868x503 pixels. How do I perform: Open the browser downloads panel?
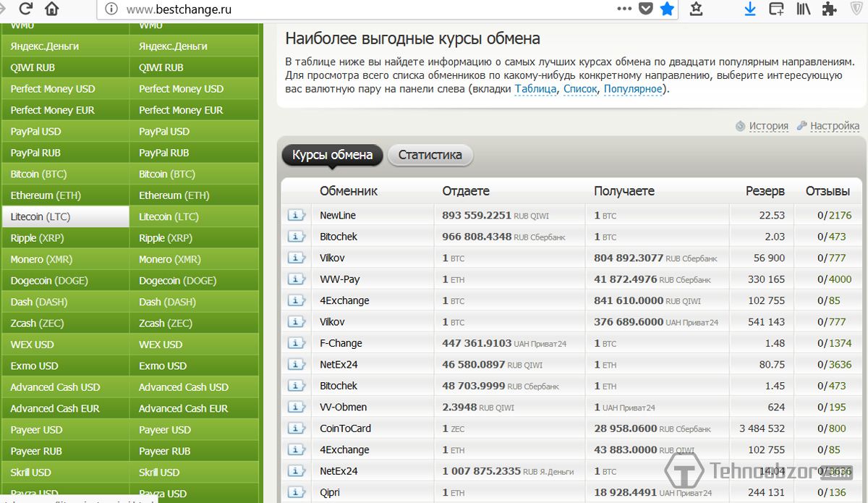pos(750,9)
